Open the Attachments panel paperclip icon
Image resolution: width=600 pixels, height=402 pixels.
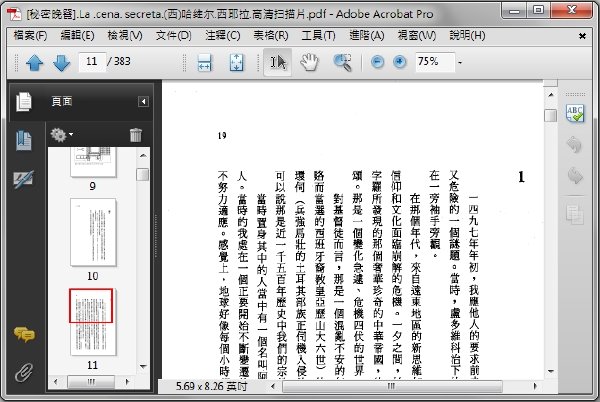point(24,372)
